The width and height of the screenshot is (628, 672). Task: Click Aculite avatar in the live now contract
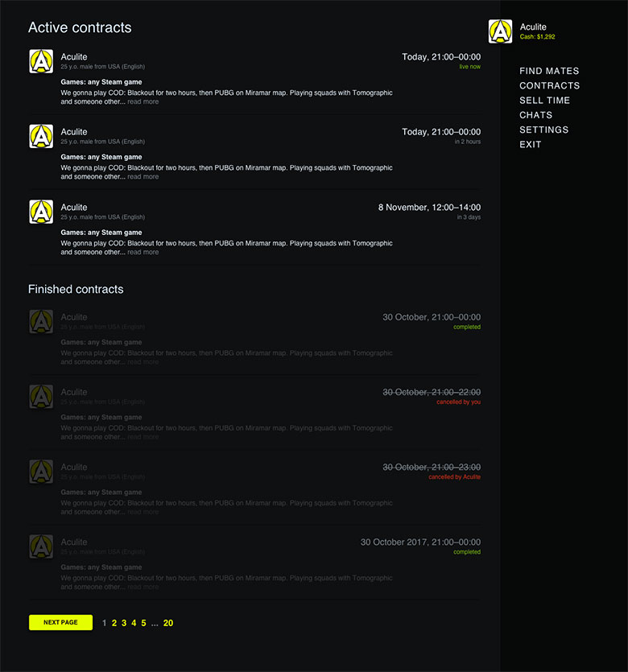(41, 61)
